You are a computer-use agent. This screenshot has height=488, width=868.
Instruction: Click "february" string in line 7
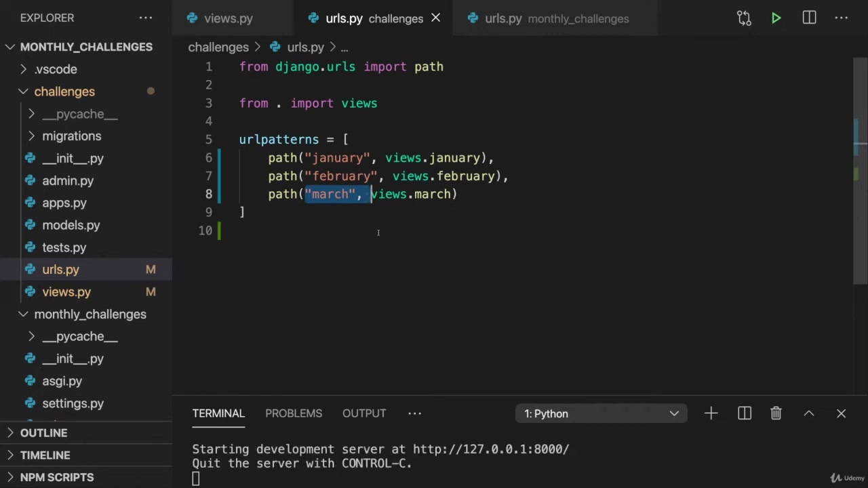341,176
